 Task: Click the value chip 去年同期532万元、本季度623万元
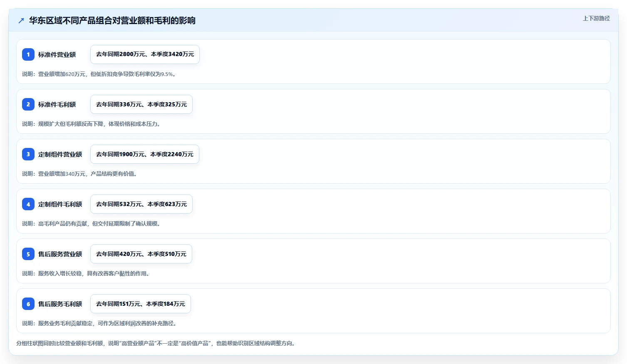tap(141, 204)
